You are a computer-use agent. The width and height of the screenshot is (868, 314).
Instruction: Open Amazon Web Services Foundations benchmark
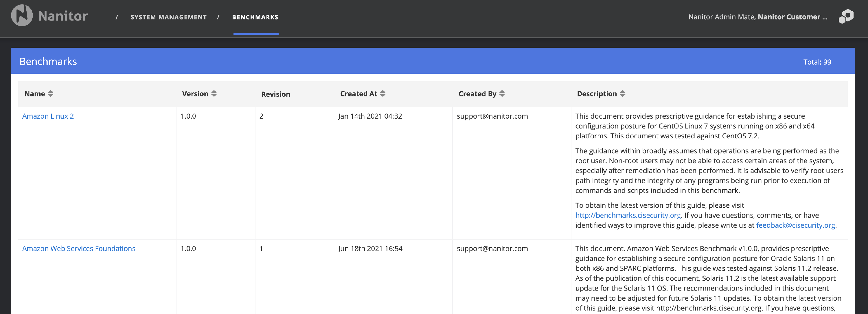pos(78,249)
